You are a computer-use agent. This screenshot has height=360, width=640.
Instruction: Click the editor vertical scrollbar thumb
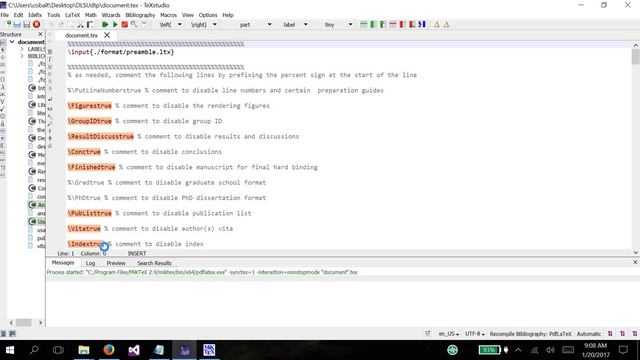[636, 56]
